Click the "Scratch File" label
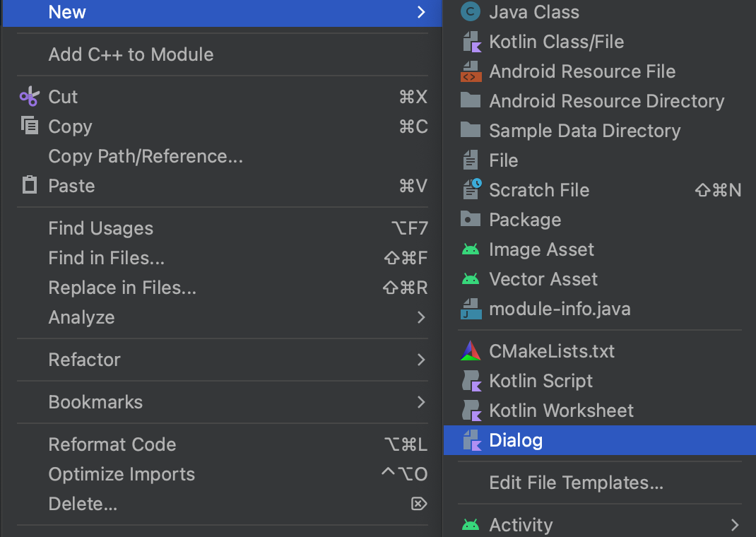Viewport: 756px width, 537px height. click(539, 190)
